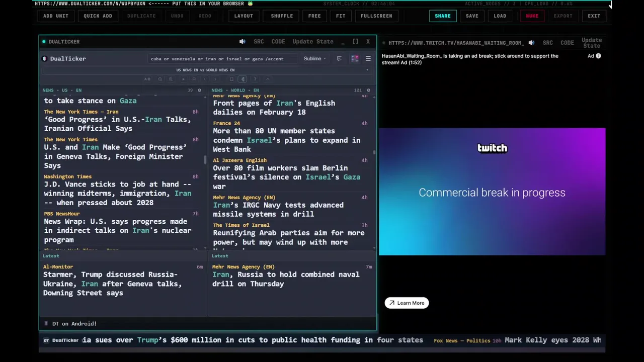Mute the DualTicker unit speaker icon

243,42
